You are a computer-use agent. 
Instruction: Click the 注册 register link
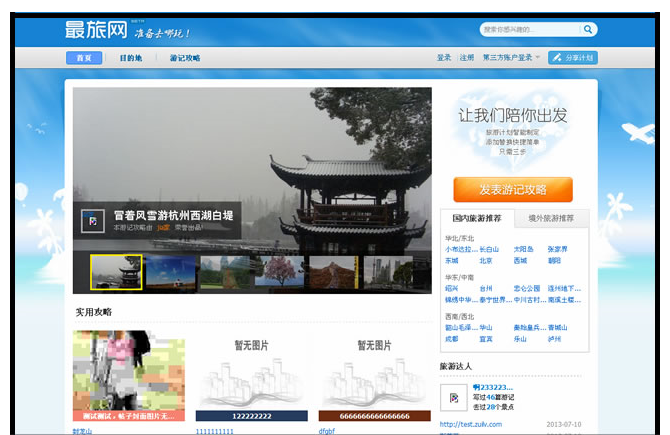(x=467, y=57)
